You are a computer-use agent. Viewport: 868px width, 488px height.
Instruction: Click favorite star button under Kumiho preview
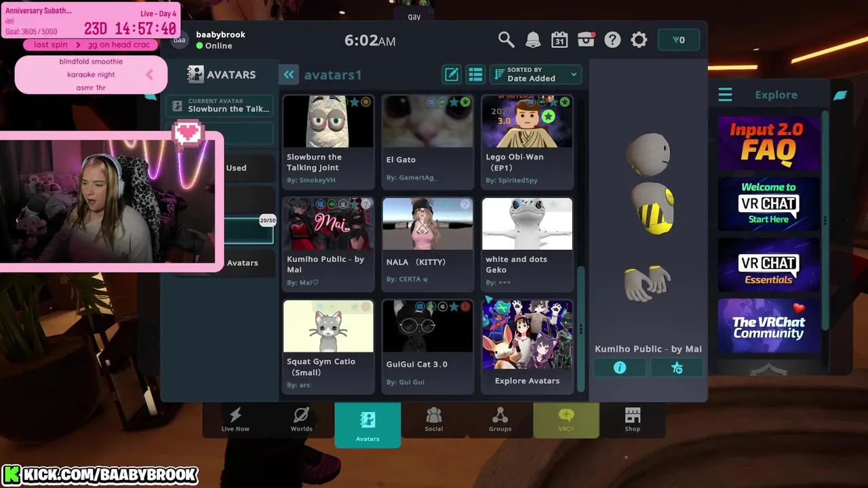pyautogui.click(x=677, y=367)
